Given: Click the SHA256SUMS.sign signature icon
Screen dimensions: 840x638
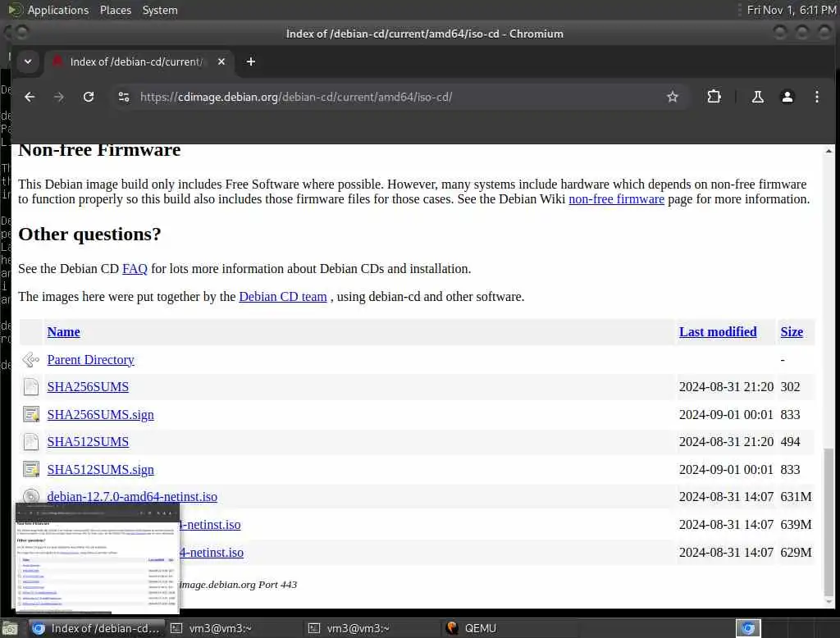Looking at the screenshot, I should (x=31, y=414).
